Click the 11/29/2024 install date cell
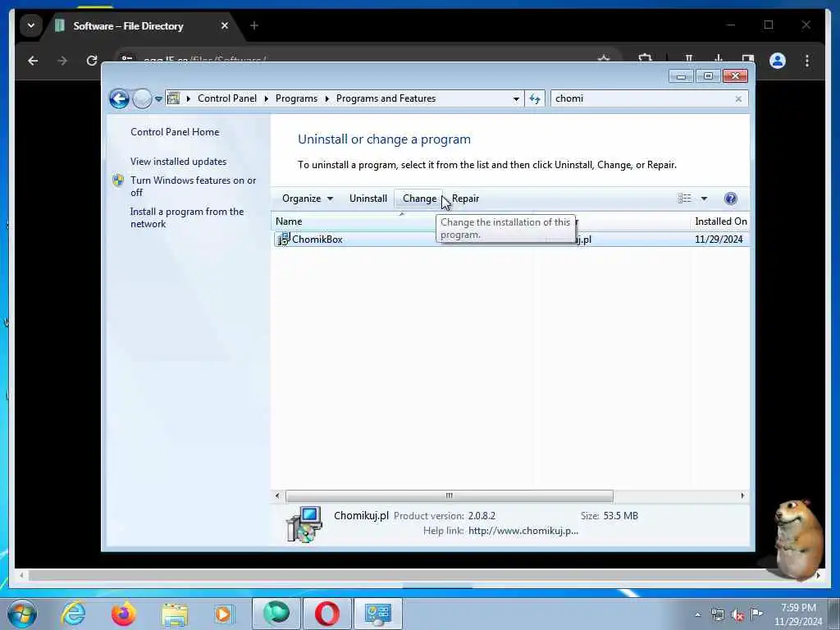Screen dimensions: 840x630 coord(719,240)
